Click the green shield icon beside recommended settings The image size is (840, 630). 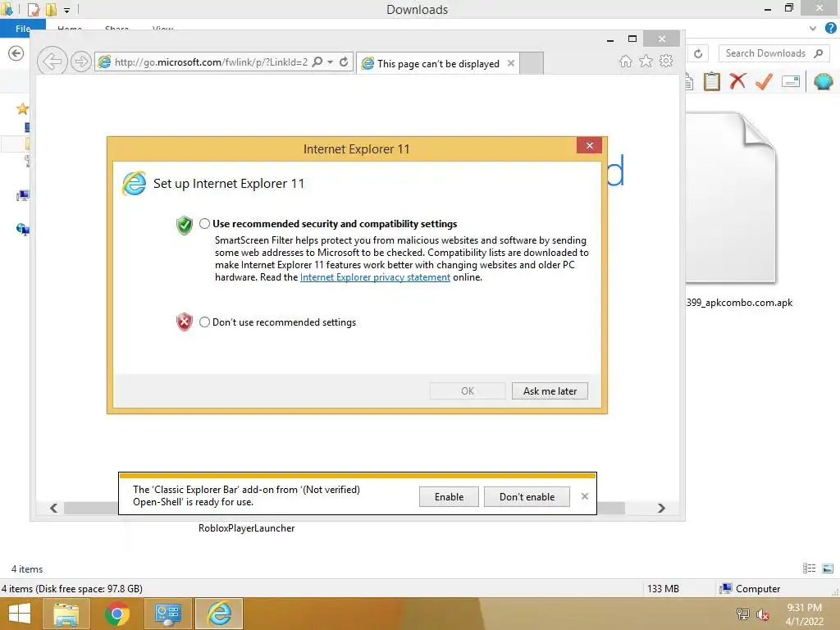pos(185,225)
